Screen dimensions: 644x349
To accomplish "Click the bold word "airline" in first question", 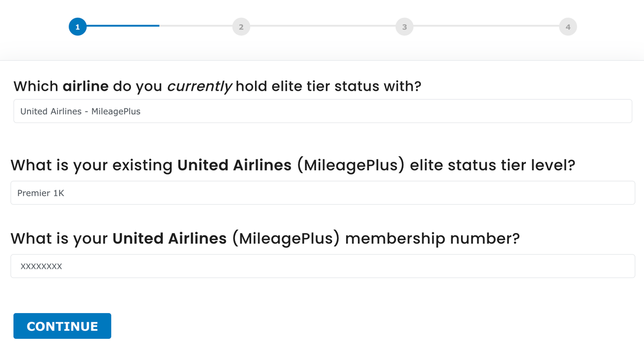I will click(86, 86).
